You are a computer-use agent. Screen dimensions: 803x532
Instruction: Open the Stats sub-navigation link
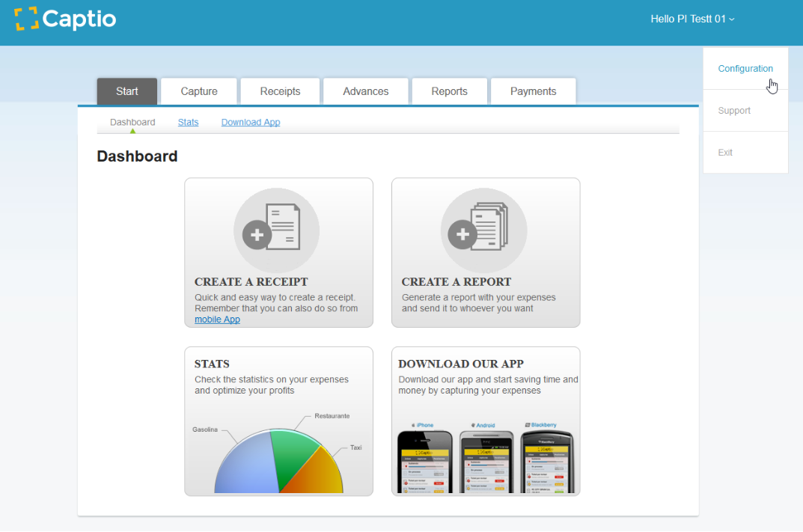pyautogui.click(x=188, y=122)
